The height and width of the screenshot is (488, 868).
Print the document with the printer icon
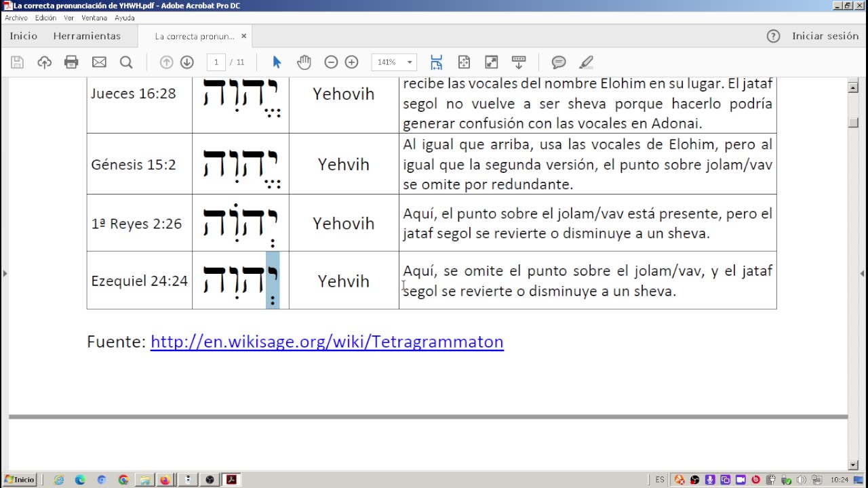(71, 62)
